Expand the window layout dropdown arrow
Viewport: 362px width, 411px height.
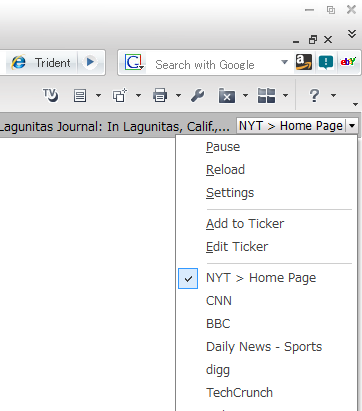(285, 96)
